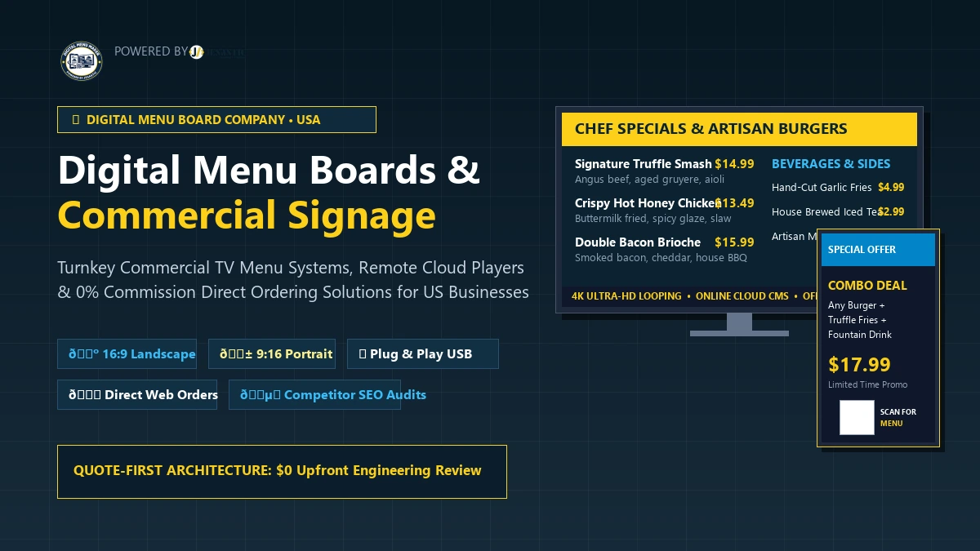Click the Jesastic J logo after Powered By
The image size is (980, 551).
(x=197, y=52)
